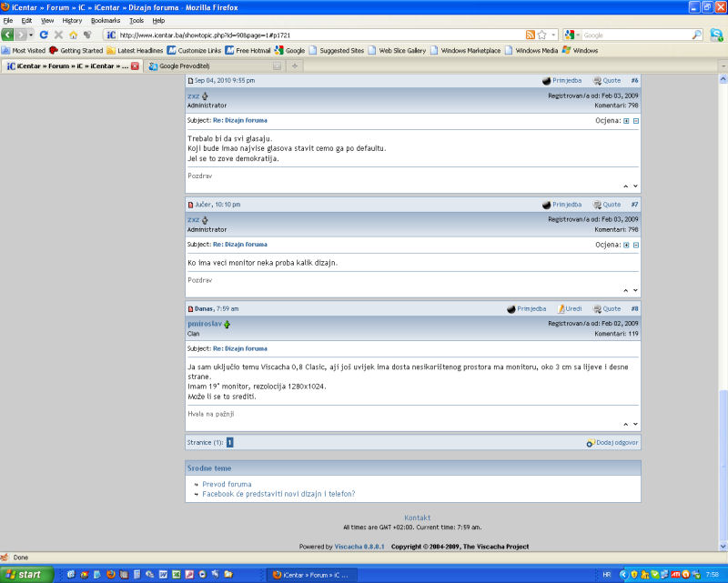Click the Firefox Home toolbar icon
Viewport: 728px width, 583px height.
coord(74,35)
